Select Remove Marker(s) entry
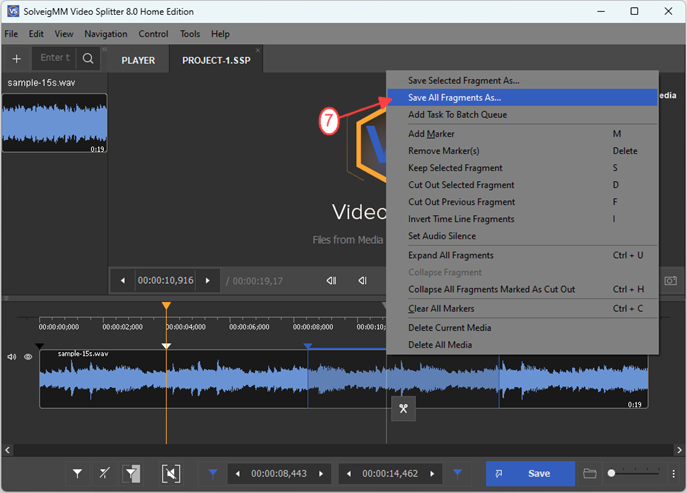 522,151
